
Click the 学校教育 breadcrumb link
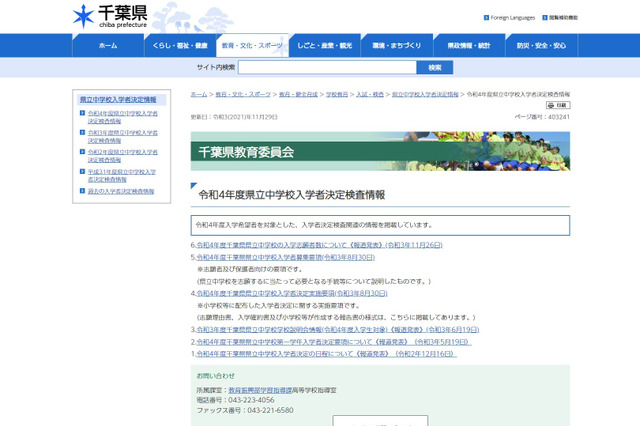(x=337, y=94)
